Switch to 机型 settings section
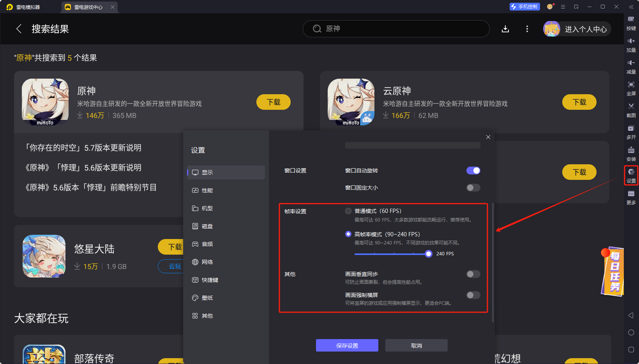The height and width of the screenshot is (364, 639). point(226,208)
